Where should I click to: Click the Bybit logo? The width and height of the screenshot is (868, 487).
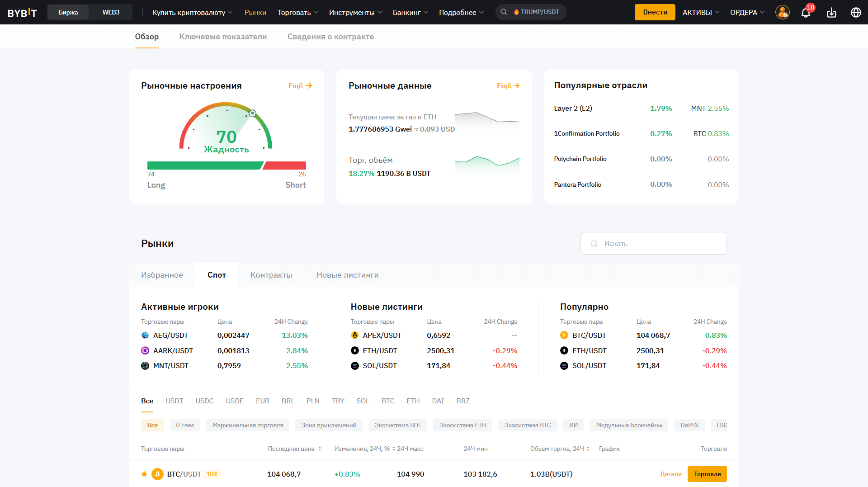coord(22,13)
